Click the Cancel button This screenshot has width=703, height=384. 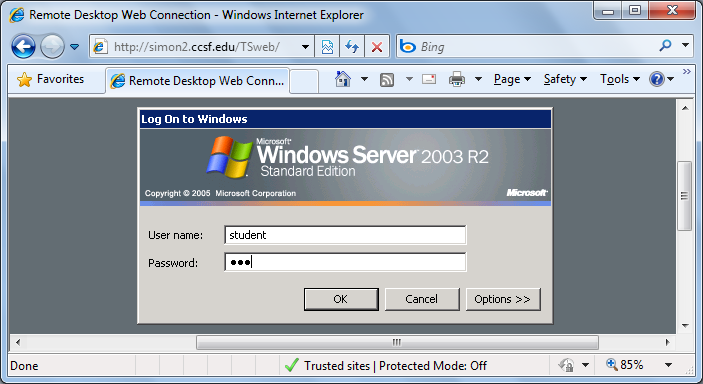(422, 299)
